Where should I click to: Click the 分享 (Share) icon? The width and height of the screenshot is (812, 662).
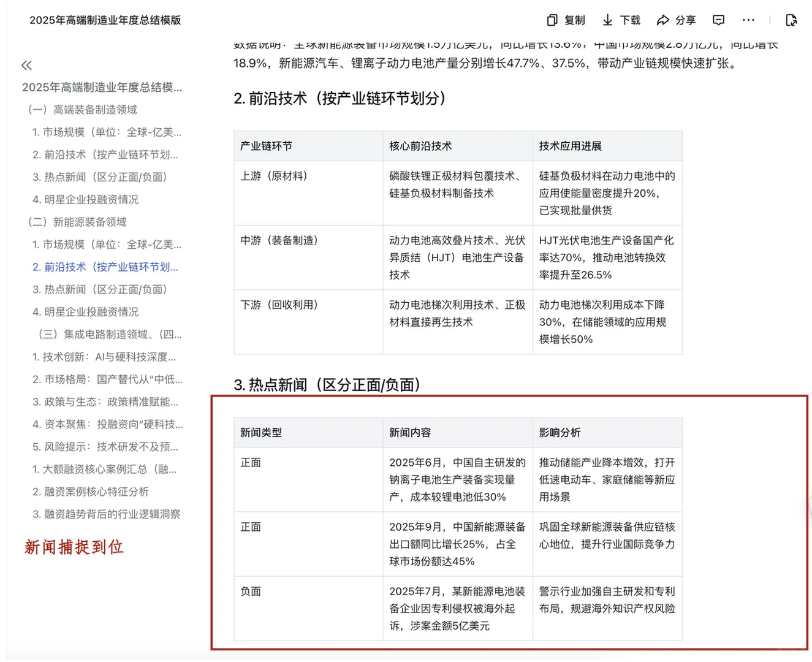pos(676,20)
